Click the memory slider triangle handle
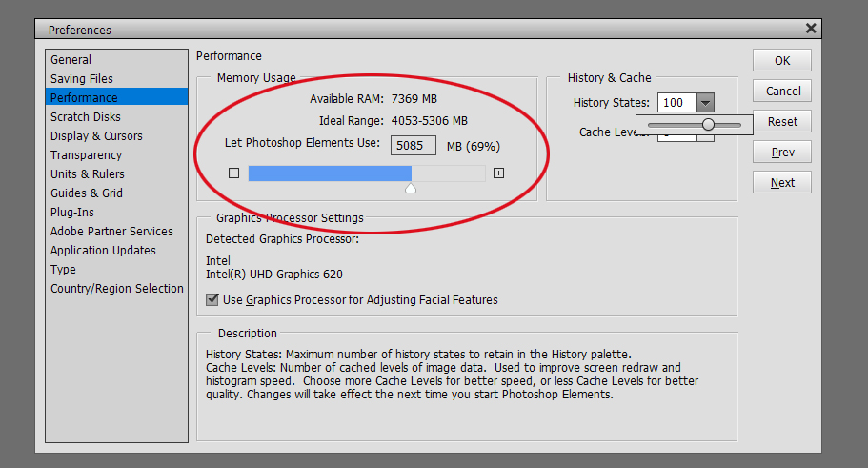This screenshot has height=468, width=868. [x=411, y=189]
